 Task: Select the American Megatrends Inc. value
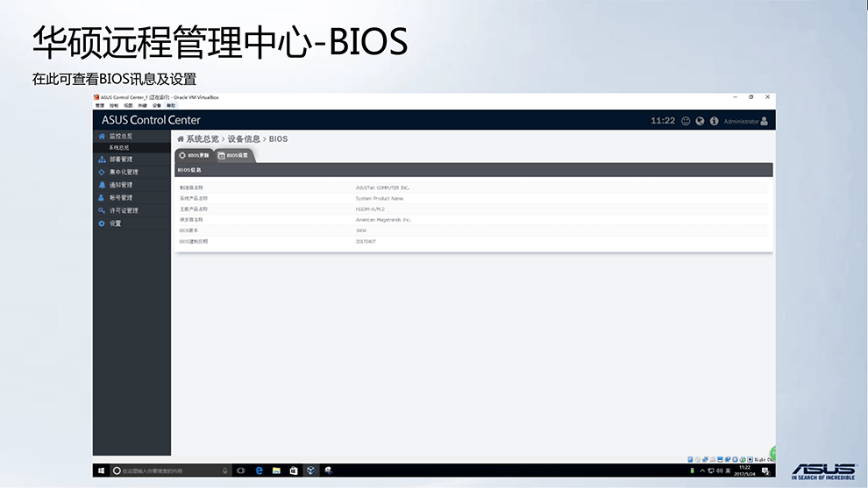tap(383, 220)
